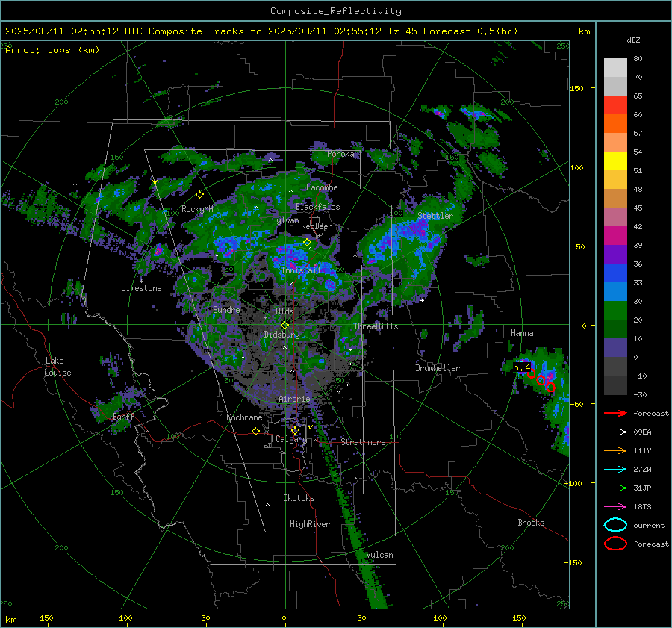This screenshot has width=672, height=628.
Task: Click the composite tracks timestamp header text
Action: tap(261, 31)
